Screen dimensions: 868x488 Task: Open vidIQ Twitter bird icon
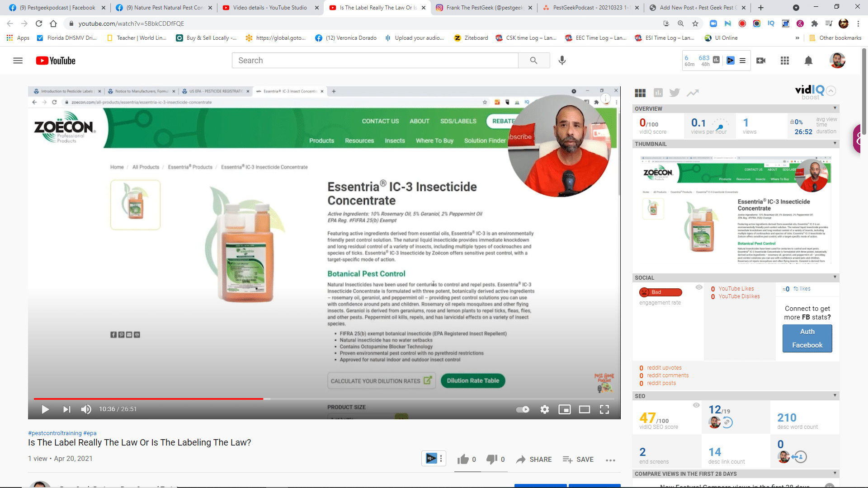tap(675, 93)
